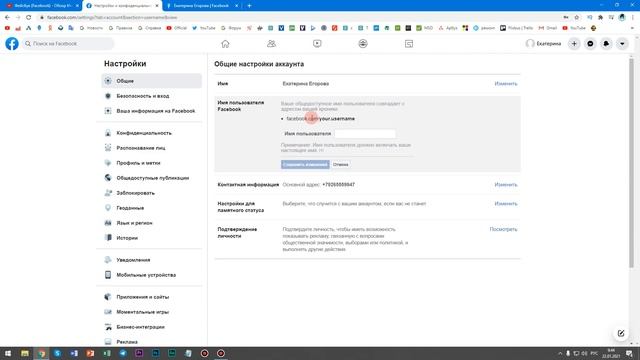The image size is (640, 360).
Task: Switch to the first browser tab
Action: [x=41, y=6]
